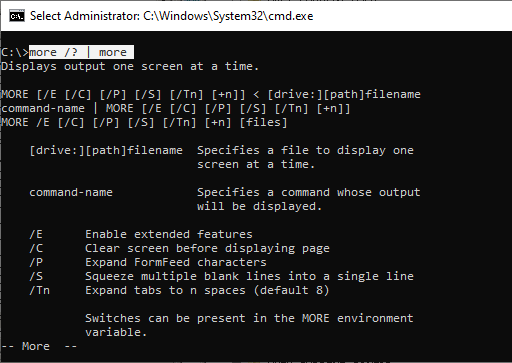Click the 'command-name' parameter label
The width and height of the screenshot is (512, 363).
(x=71, y=192)
